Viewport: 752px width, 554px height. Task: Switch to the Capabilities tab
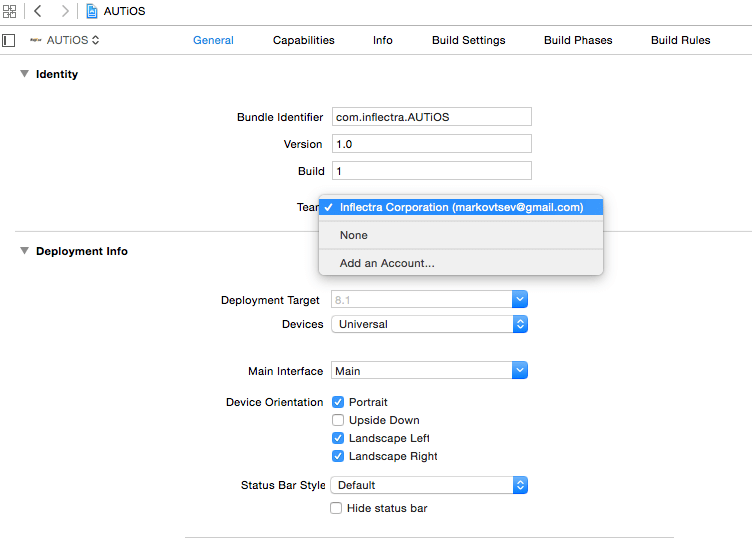click(x=304, y=40)
